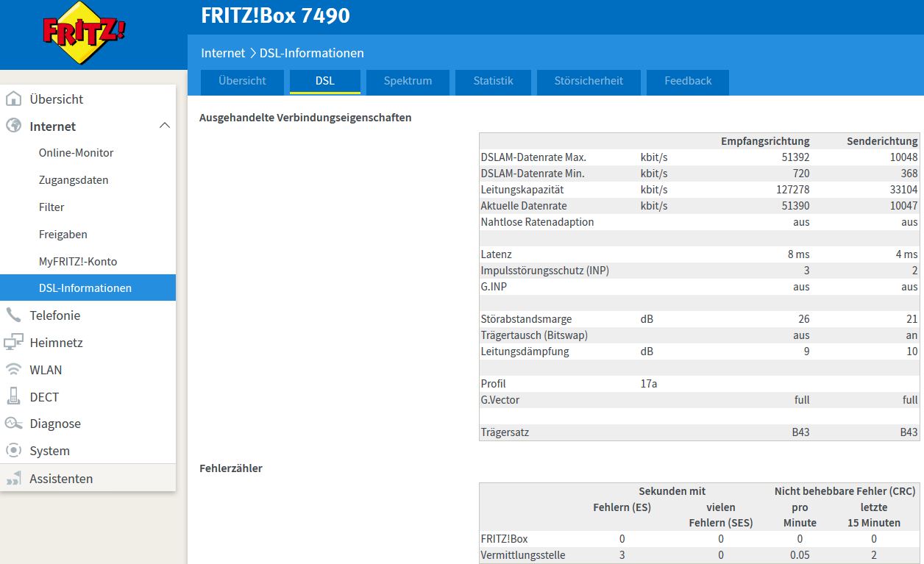This screenshot has width=924, height=564.
Task: Click the DSLAM-Datenrate Max. row label
Action: 533,157
